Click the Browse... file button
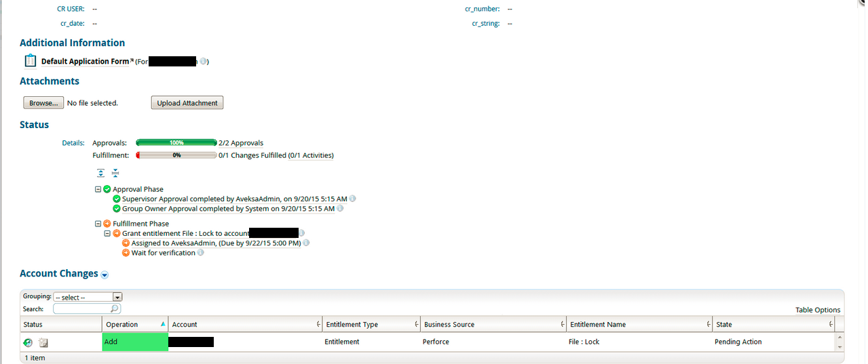The height and width of the screenshot is (364, 868). pos(43,103)
